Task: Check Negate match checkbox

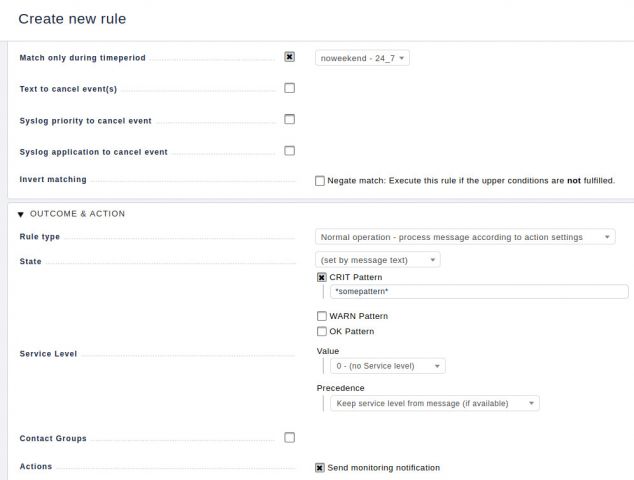Action: pyautogui.click(x=320, y=181)
